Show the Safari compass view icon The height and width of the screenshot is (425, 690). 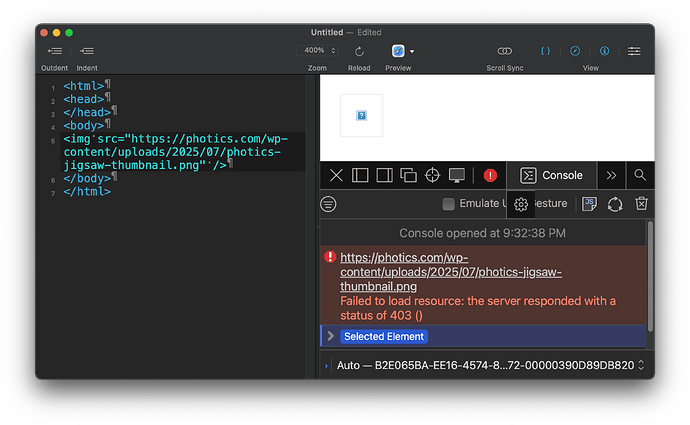pyautogui.click(x=575, y=51)
